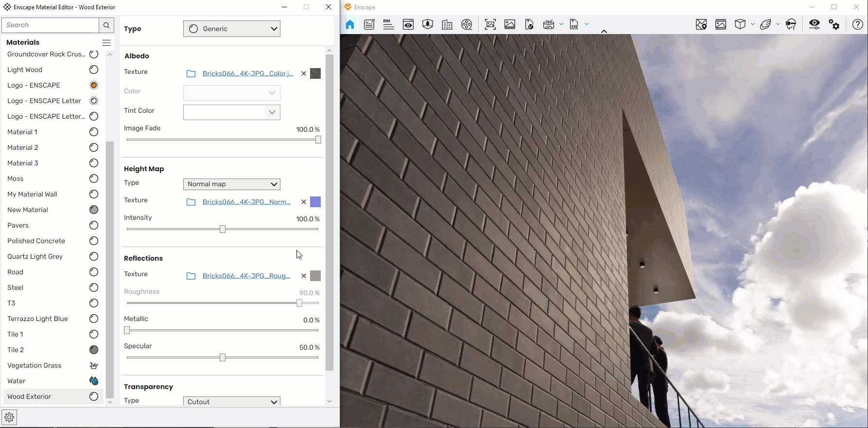Click the Image Fade slider handle

(x=318, y=140)
